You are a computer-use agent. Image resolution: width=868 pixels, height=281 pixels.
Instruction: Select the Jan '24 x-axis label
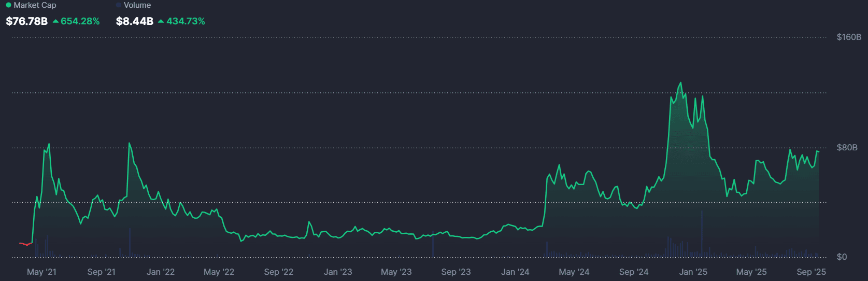(x=515, y=272)
